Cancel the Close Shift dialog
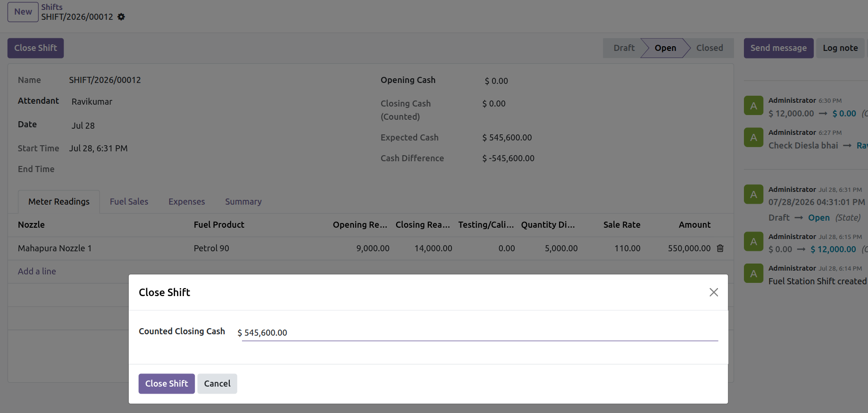The width and height of the screenshot is (868, 413). click(217, 384)
